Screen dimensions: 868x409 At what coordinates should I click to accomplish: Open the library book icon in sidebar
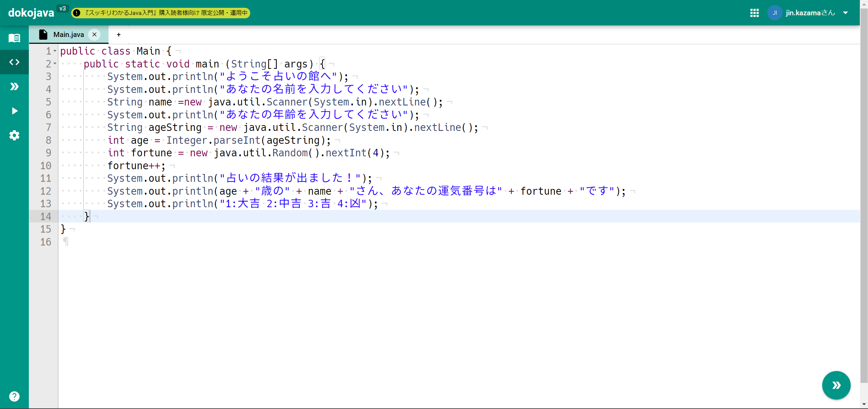pyautogui.click(x=14, y=38)
